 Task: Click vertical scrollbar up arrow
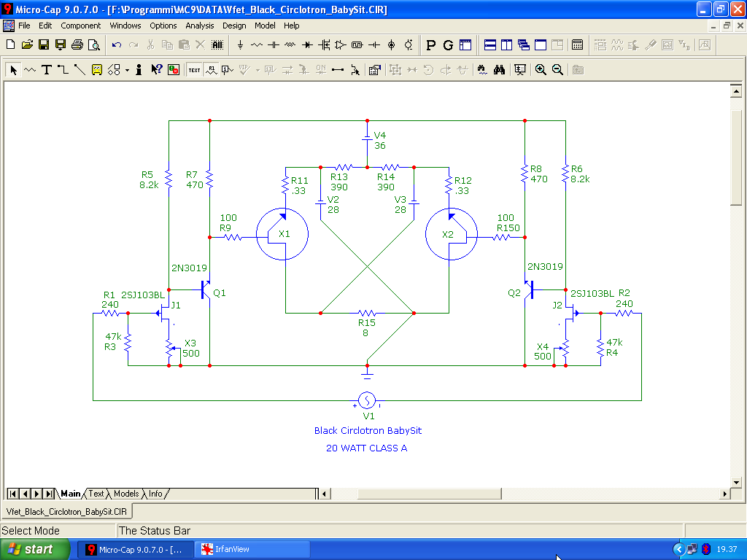[x=736, y=90]
